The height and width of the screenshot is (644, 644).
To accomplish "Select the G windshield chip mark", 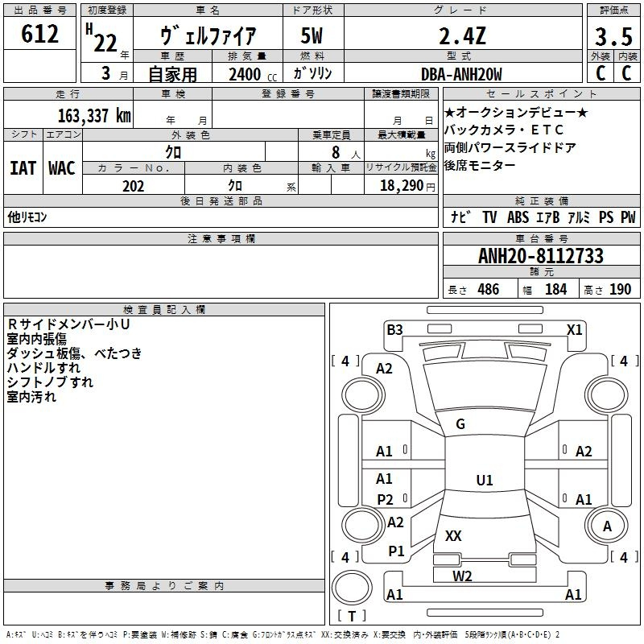I will tap(460, 424).
